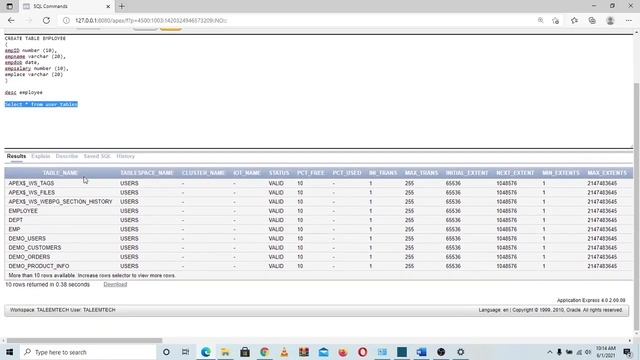Open the notification center icon
The image size is (640, 360).
627,352
